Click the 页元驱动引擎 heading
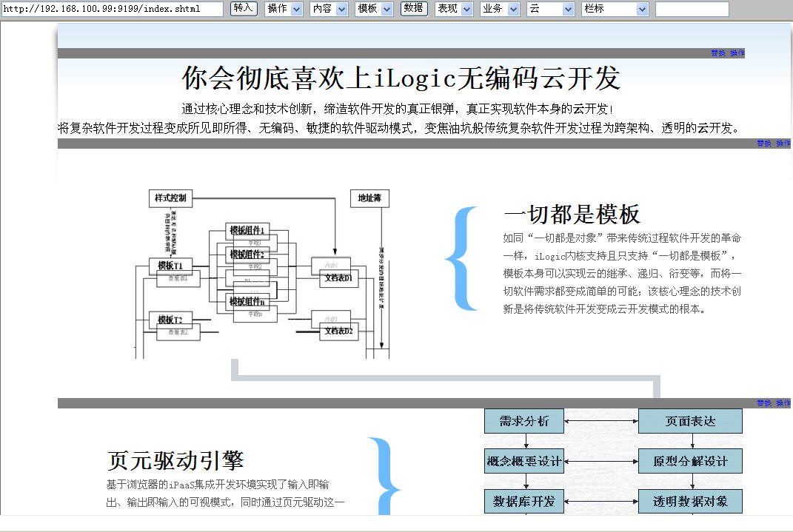This screenshot has height=532, width=793. point(175,461)
